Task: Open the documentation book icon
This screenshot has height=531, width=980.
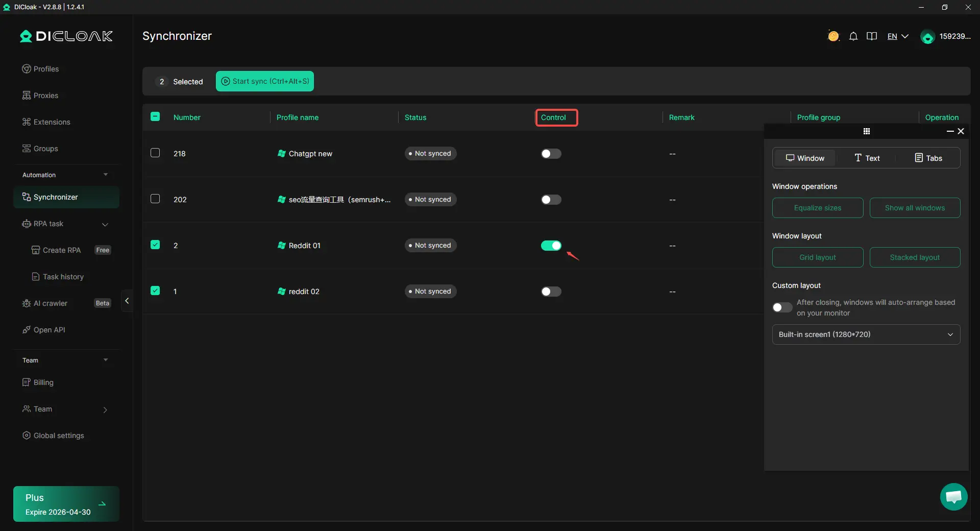Action: [872, 36]
